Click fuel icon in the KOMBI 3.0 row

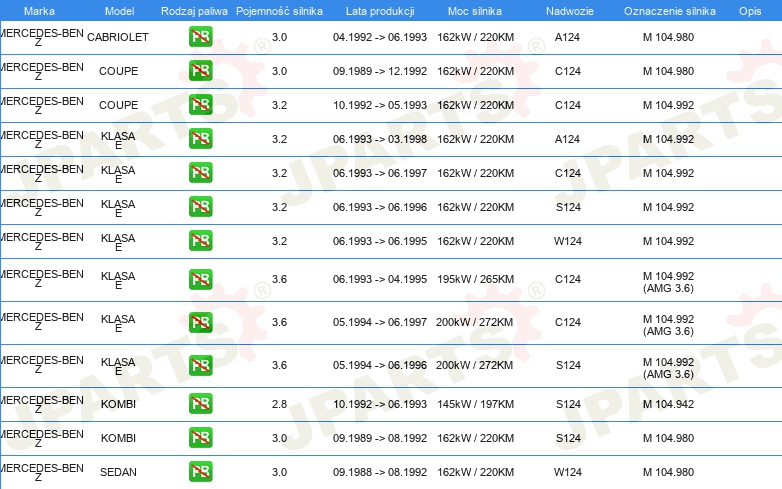[200, 438]
